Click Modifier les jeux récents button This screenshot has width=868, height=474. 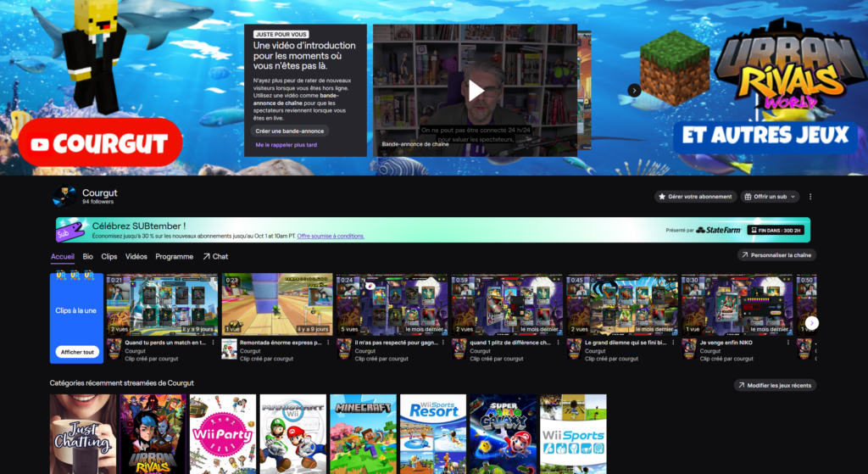[775, 386]
